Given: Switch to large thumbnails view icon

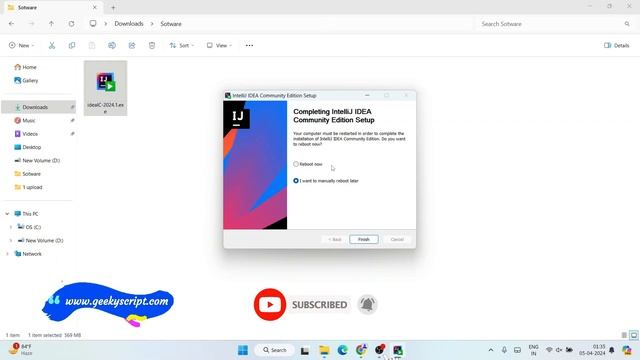Looking at the screenshot, I should point(633,335).
